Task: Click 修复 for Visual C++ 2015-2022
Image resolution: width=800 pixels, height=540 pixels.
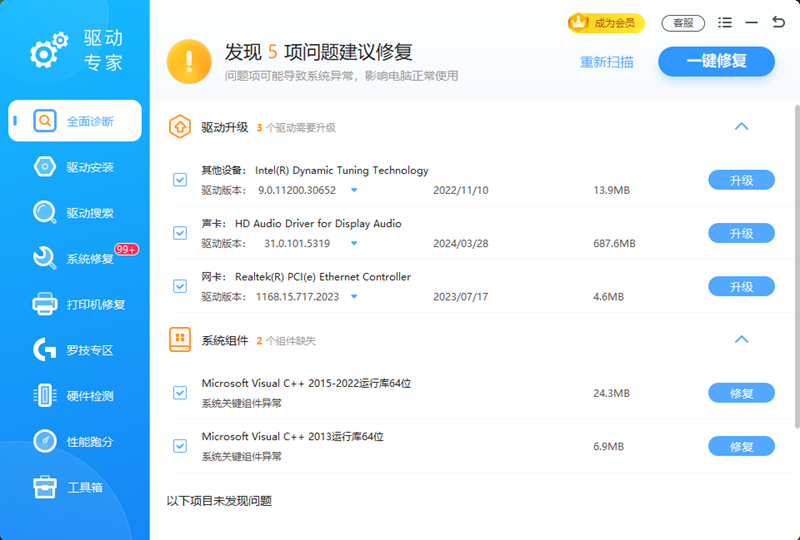Action: click(x=741, y=393)
